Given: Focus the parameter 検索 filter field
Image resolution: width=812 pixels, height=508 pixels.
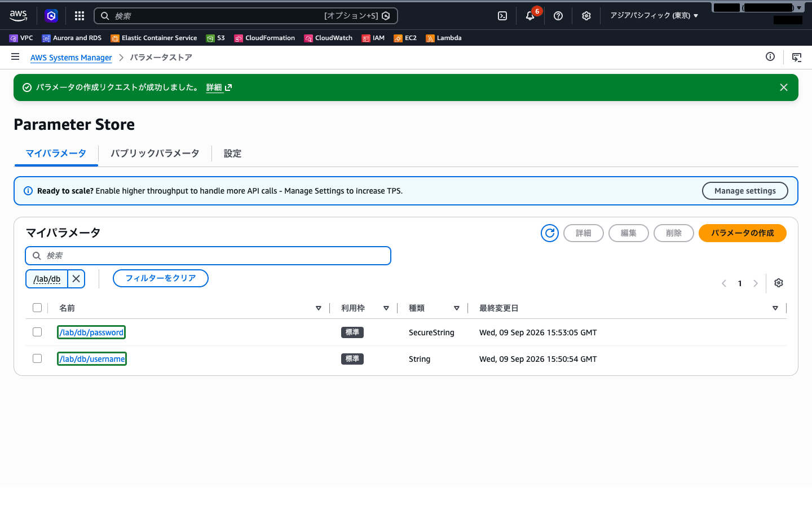Looking at the screenshot, I should tap(208, 256).
